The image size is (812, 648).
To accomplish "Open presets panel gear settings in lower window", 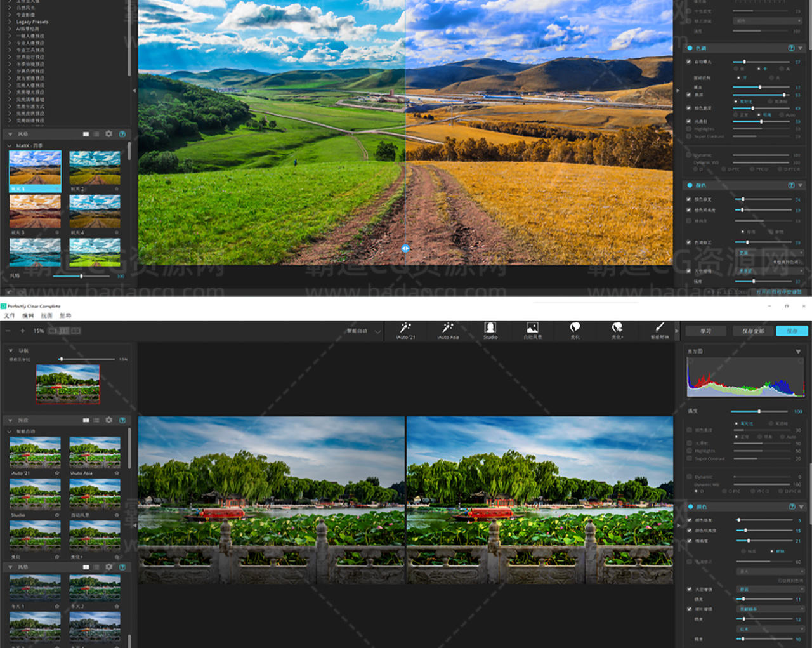I will click(x=109, y=420).
